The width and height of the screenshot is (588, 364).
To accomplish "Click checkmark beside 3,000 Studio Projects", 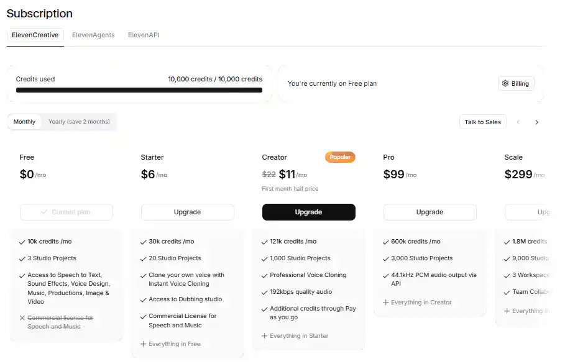I will click(x=385, y=259).
